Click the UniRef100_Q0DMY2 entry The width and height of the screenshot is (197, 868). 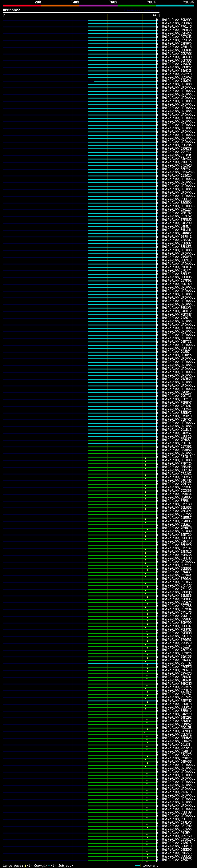(176, 67)
